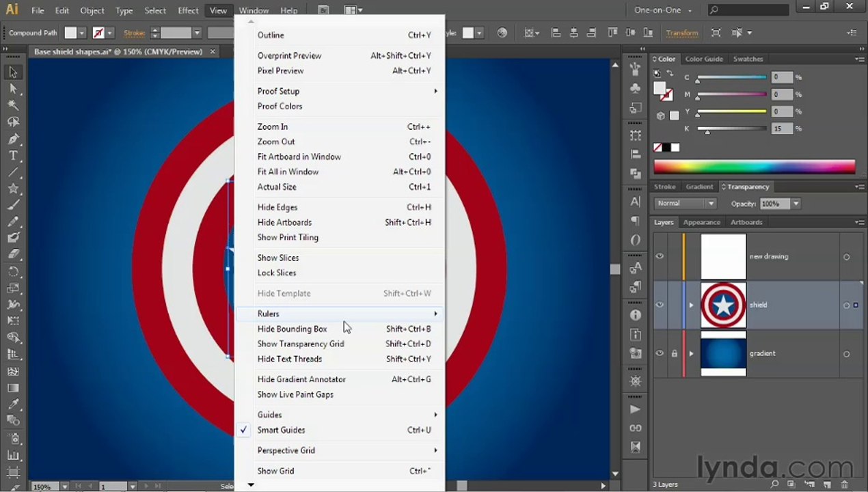Pick the Direct Selection tool

(x=13, y=89)
